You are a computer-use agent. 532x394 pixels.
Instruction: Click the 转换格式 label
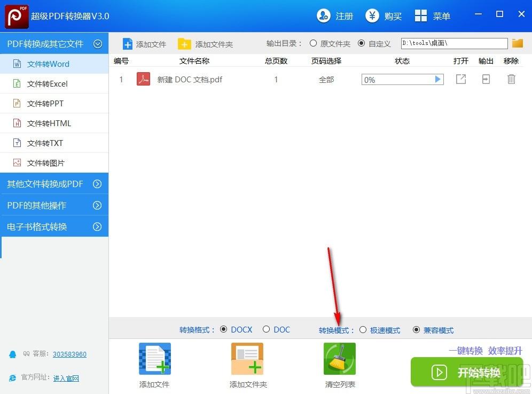197,330
